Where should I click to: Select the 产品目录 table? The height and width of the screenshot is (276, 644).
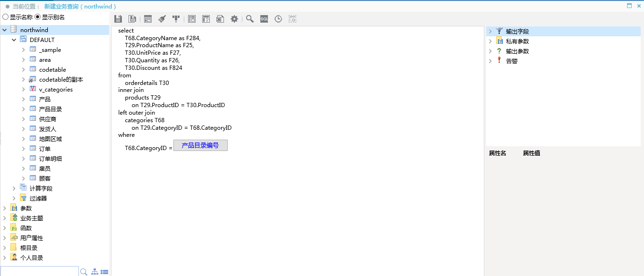(51, 109)
